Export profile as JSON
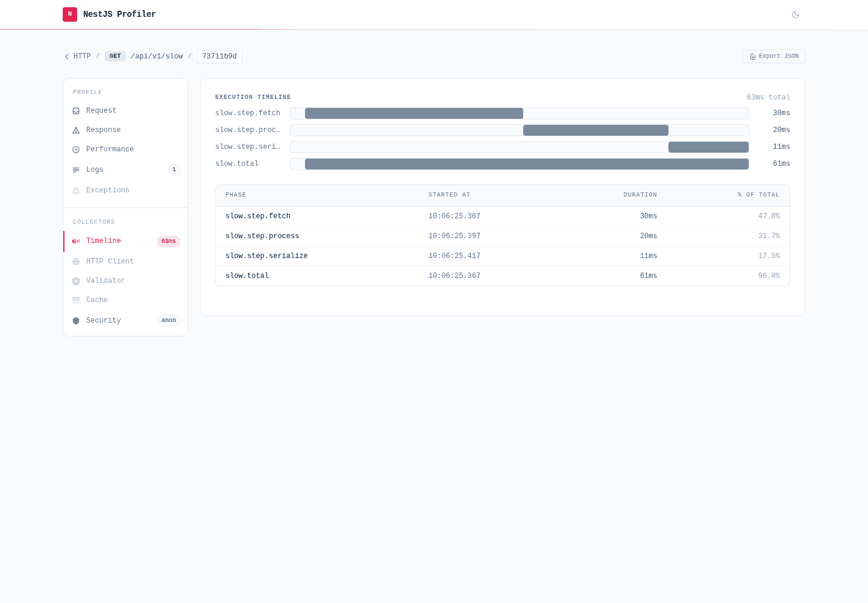This screenshot has height=603, width=868. [x=774, y=56]
